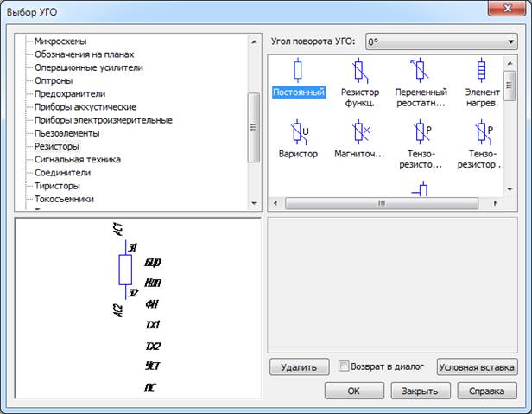Select Оптроны in the tree

pos(54,81)
